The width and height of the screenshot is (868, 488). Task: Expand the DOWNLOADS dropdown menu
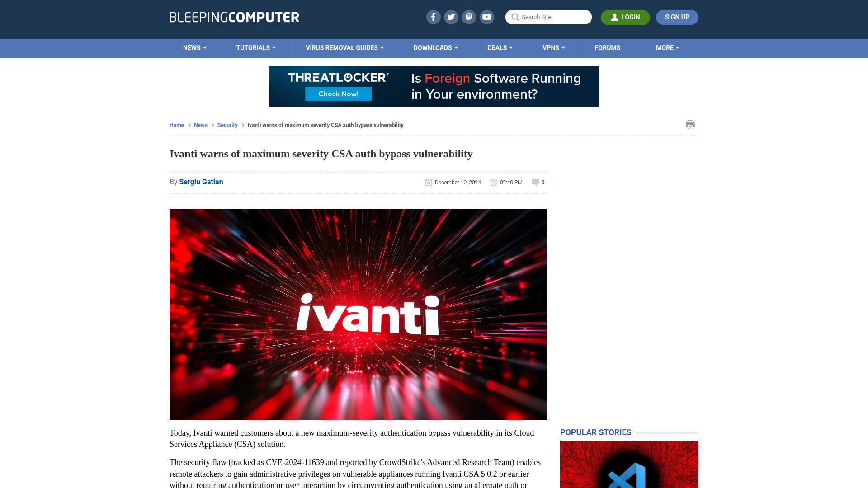[x=436, y=47]
